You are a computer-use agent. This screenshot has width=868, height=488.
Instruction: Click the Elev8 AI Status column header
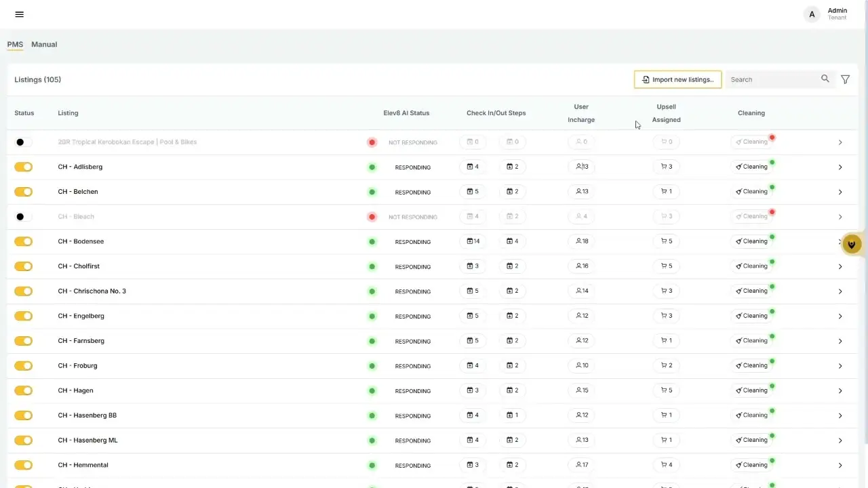click(406, 113)
